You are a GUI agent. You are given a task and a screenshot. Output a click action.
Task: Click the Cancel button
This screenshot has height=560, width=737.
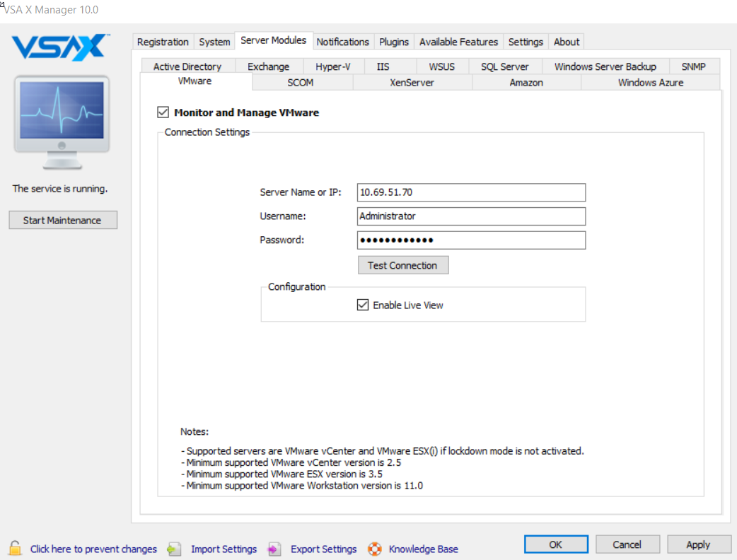pos(627,544)
